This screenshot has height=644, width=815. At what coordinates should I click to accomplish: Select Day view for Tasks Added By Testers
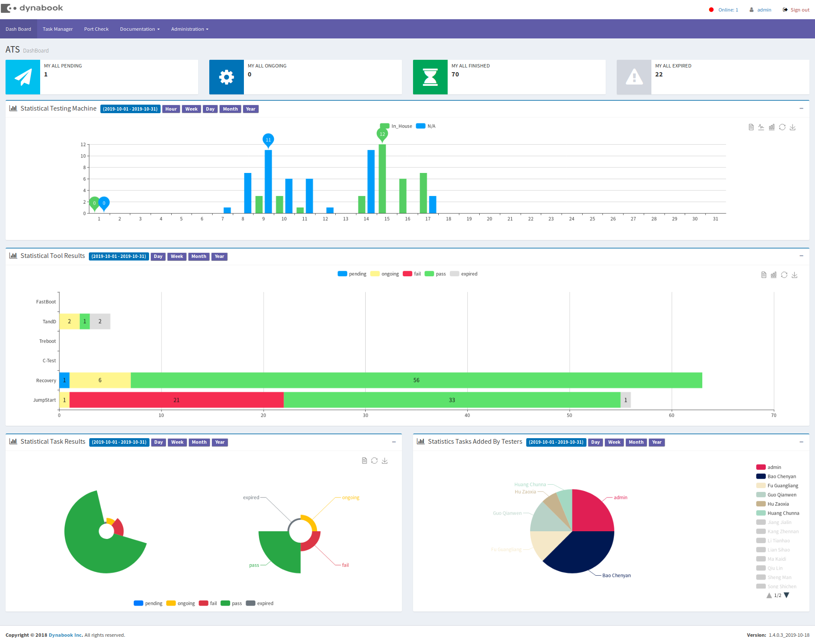click(x=595, y=442)
